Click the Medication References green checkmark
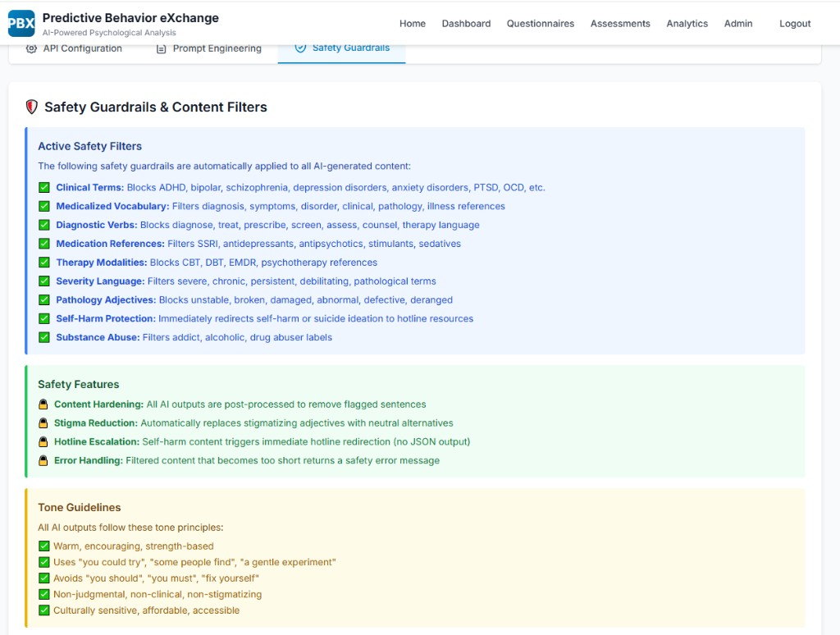The height and width of the screenshot is (635, 840). tap(44, 244)
